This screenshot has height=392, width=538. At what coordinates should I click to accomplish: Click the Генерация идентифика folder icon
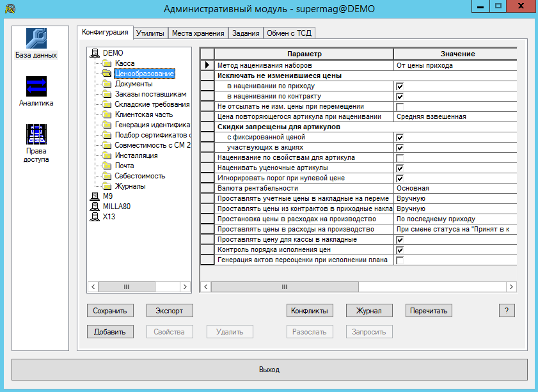pyautogui.click(x=107, y=125)
